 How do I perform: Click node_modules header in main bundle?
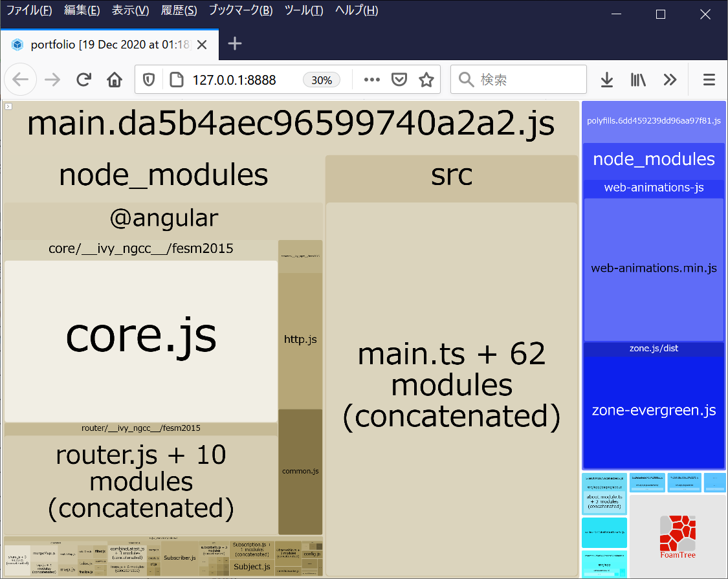(x=164, y=175)
